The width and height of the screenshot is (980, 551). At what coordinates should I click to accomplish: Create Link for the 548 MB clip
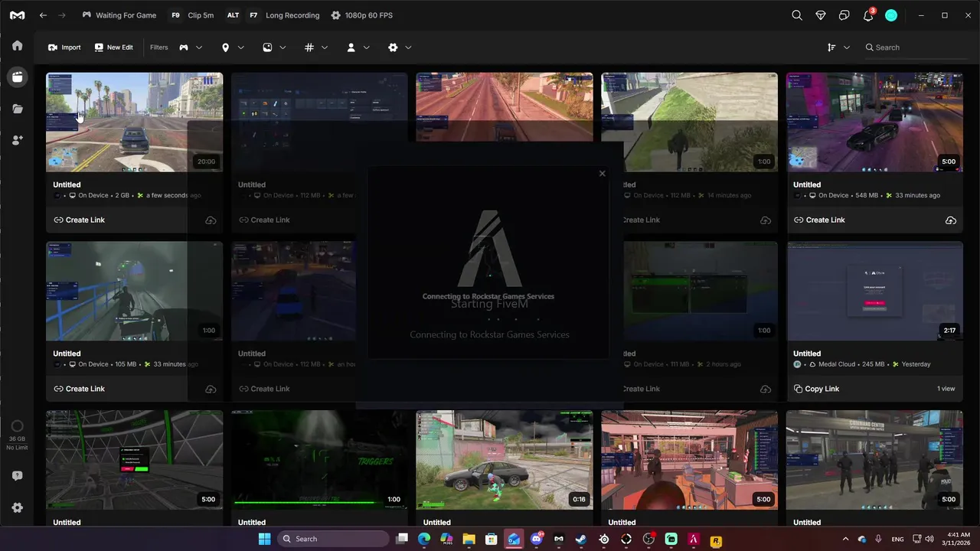pyautogui.click(x=819, y=220)
